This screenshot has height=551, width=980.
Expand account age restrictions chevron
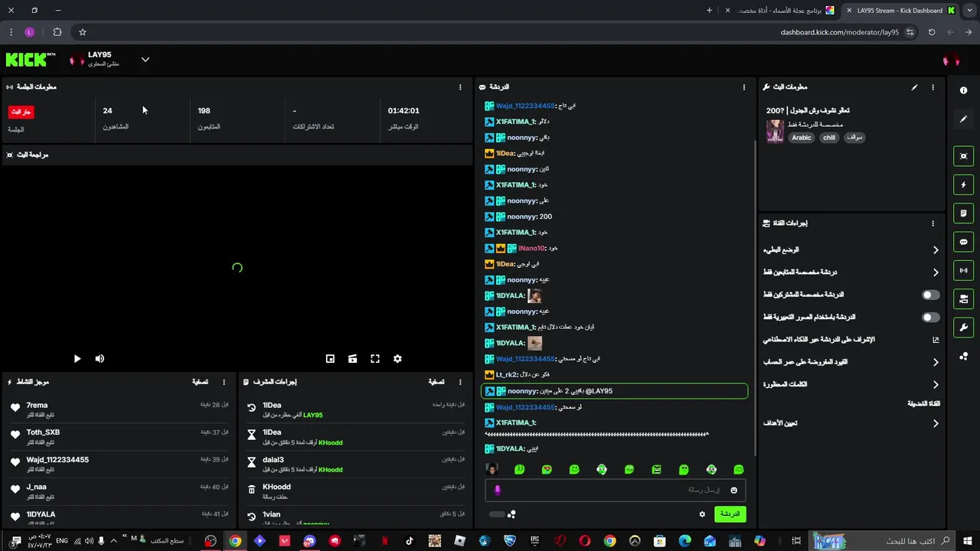click(935, 363)
